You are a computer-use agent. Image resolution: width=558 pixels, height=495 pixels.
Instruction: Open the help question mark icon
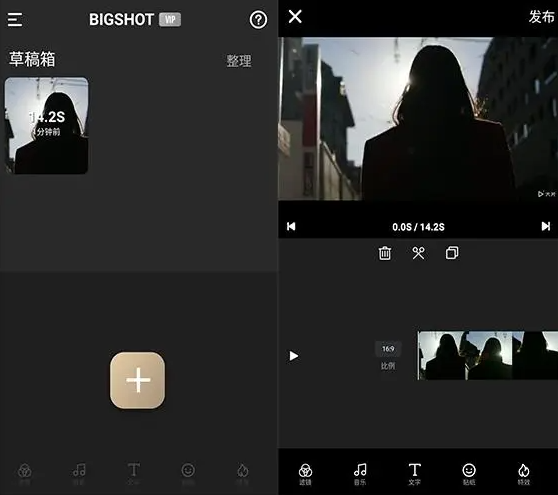(x=258, y=20)
